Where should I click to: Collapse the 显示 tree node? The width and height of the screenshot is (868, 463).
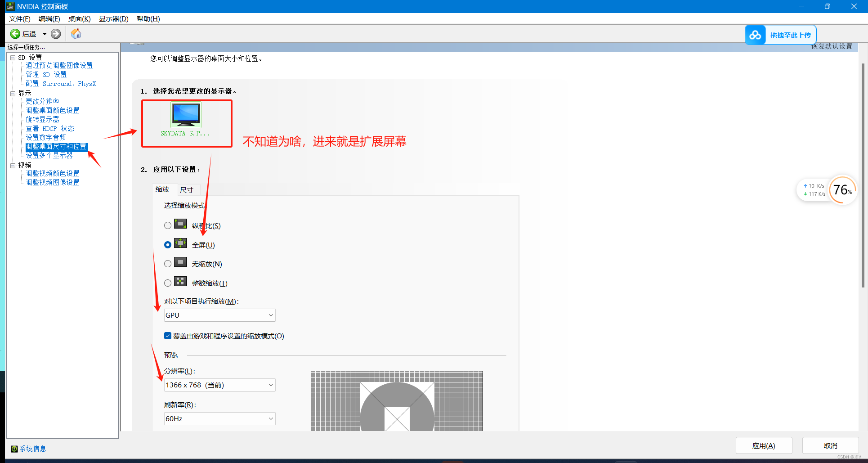point(13,94)
